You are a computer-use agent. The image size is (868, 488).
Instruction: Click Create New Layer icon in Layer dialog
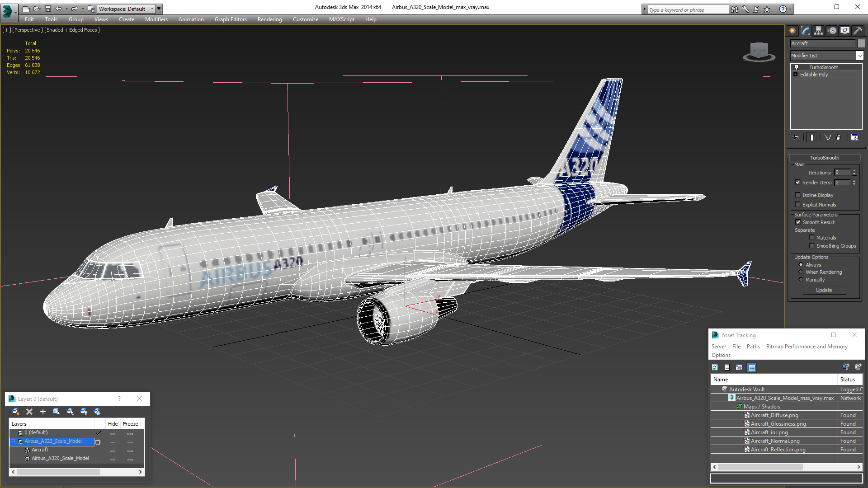16,412
